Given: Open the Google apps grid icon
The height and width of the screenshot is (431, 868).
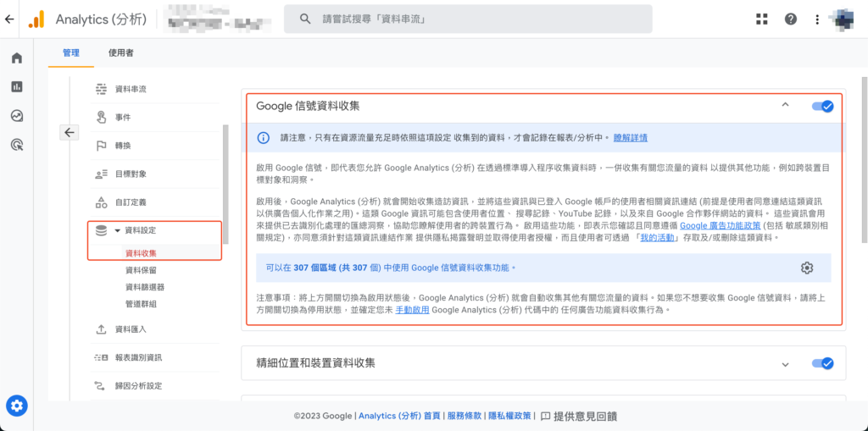Looking at the screenshot, I should 762,19.
